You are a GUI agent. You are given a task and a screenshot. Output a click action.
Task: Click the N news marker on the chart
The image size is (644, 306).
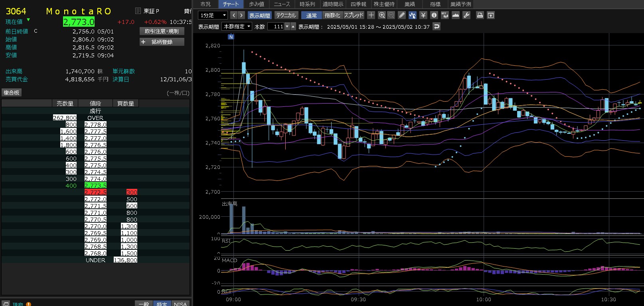coord(231,37)
